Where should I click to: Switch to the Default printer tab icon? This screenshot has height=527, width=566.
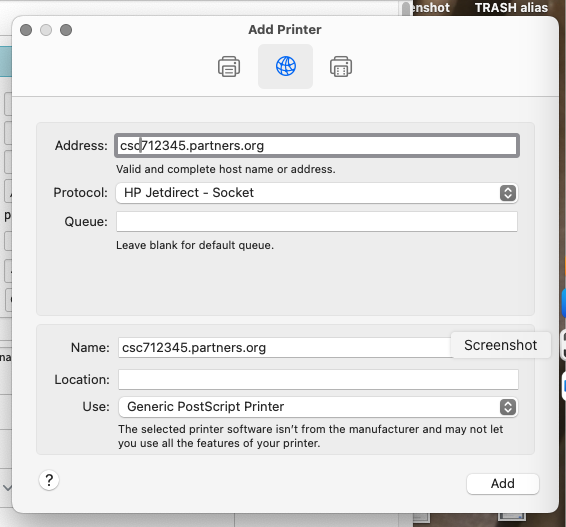pyautogui.click(x=229, y=66)
